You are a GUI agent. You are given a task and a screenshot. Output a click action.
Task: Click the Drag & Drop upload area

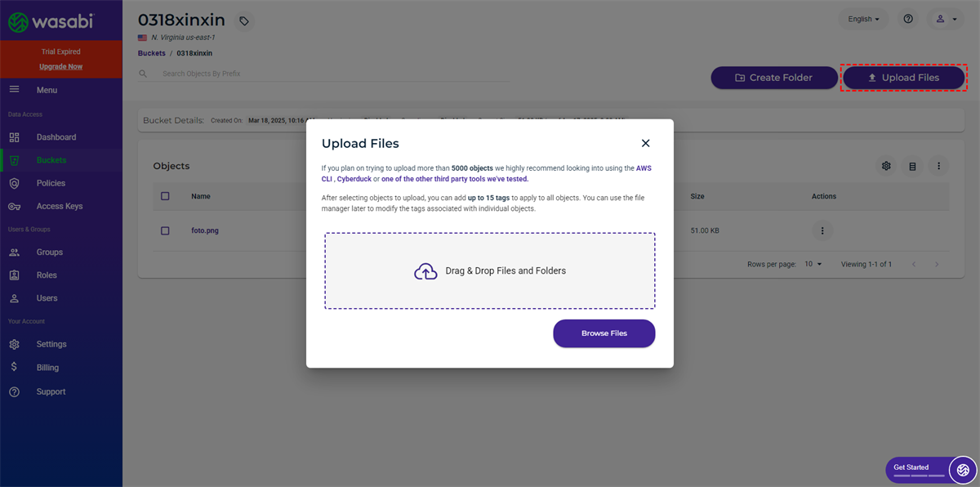tap(489, 270)
